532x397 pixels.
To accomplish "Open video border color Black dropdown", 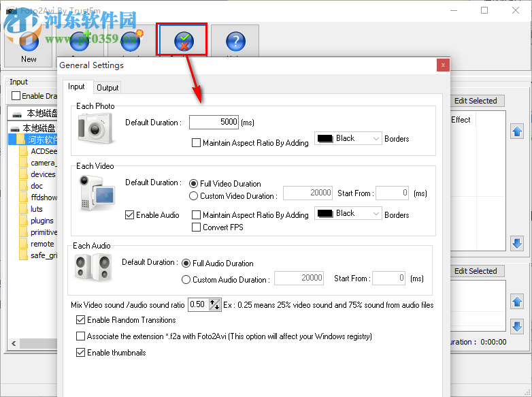I will (348, 213).
